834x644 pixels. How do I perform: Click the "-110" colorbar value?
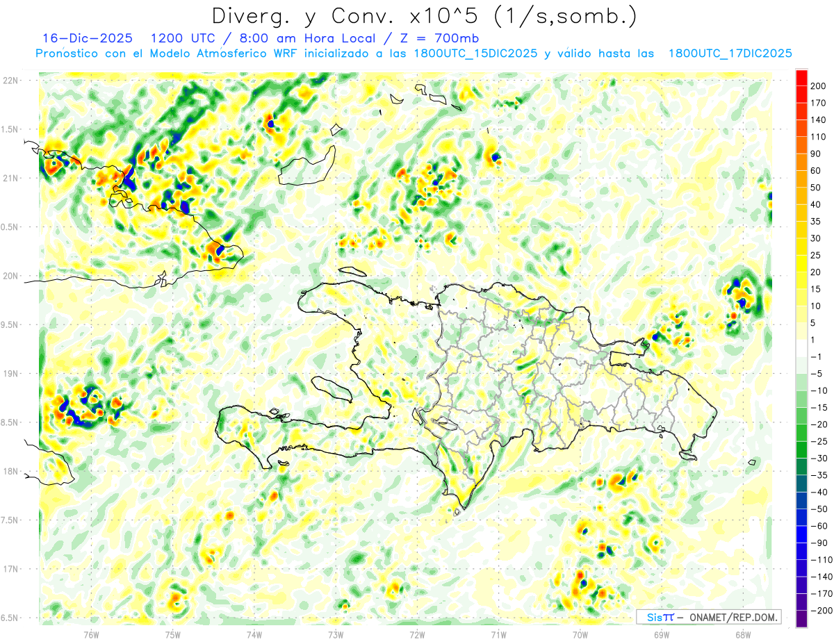pos(821,559)
